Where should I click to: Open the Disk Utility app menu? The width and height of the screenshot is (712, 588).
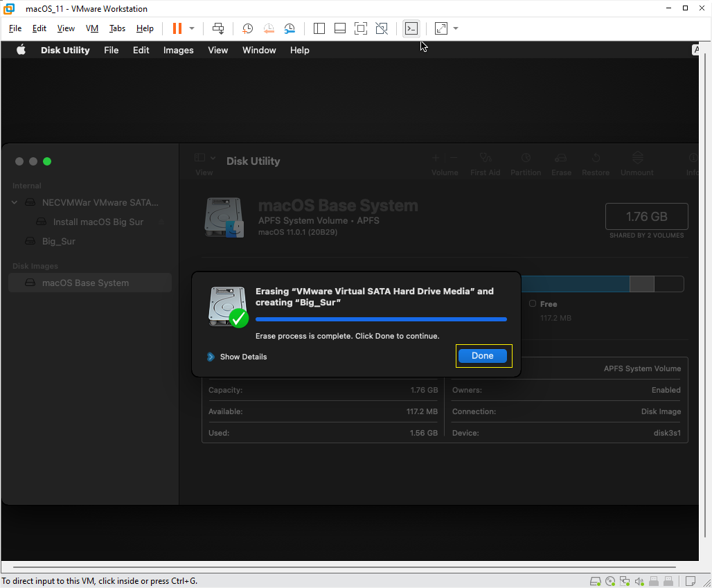tap(65, 51)
